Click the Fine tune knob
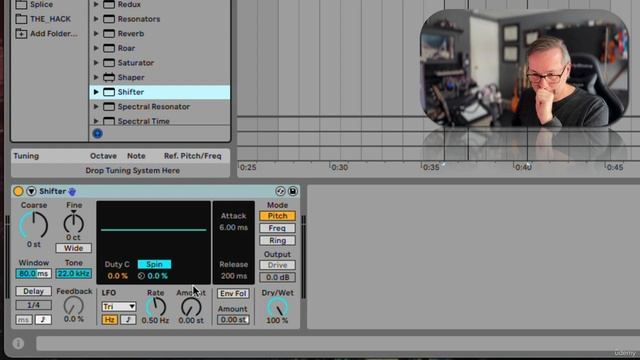The height and width of the screenshot is (360, 640). (x=73, y=223)
